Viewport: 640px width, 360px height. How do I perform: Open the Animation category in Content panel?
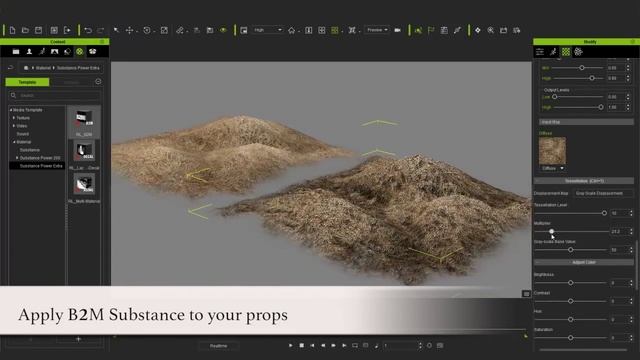click(x=42, y=52)
